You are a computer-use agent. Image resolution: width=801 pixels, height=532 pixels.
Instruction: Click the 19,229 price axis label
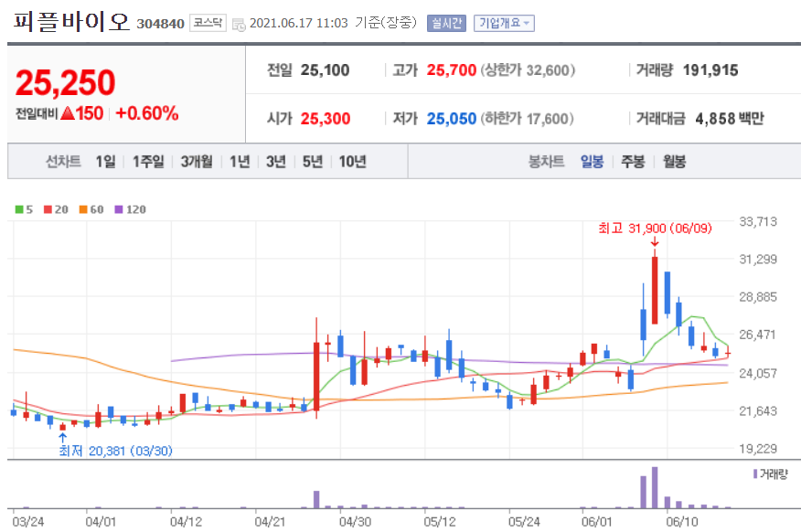tap(758, 449)
